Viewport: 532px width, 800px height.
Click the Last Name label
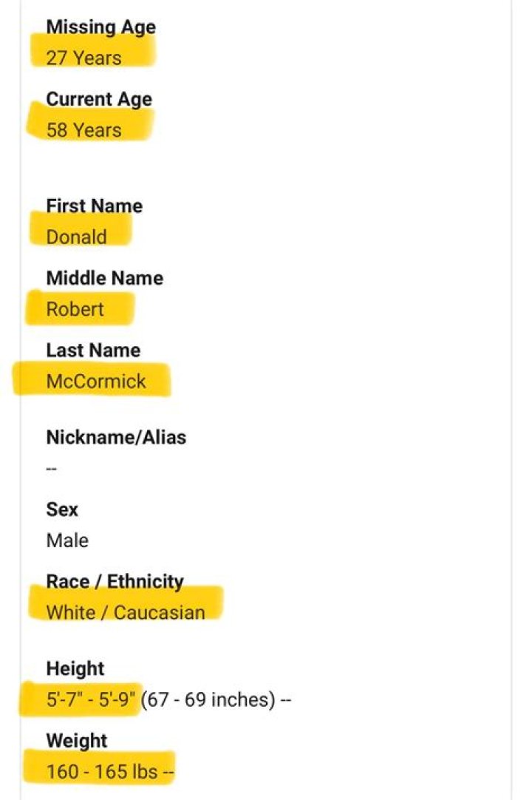[93, 350]
